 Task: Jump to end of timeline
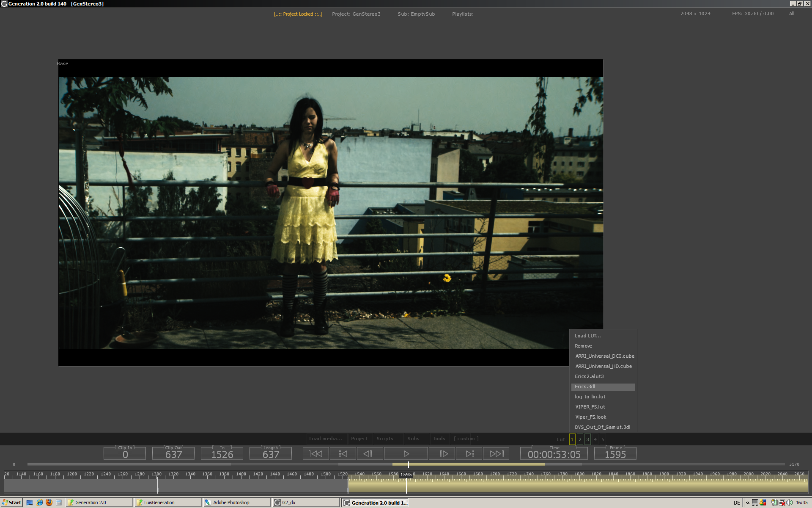[x=496, y=454]
